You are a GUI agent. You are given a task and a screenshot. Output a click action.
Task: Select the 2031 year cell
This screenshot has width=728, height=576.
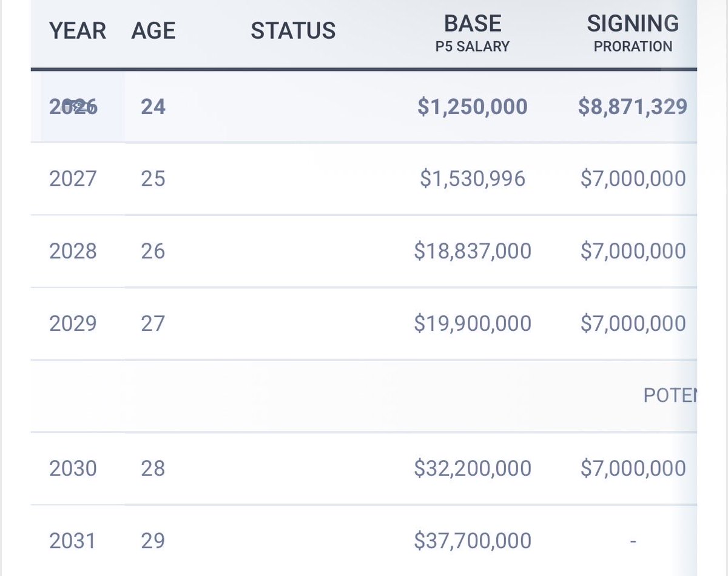point(73,540)
